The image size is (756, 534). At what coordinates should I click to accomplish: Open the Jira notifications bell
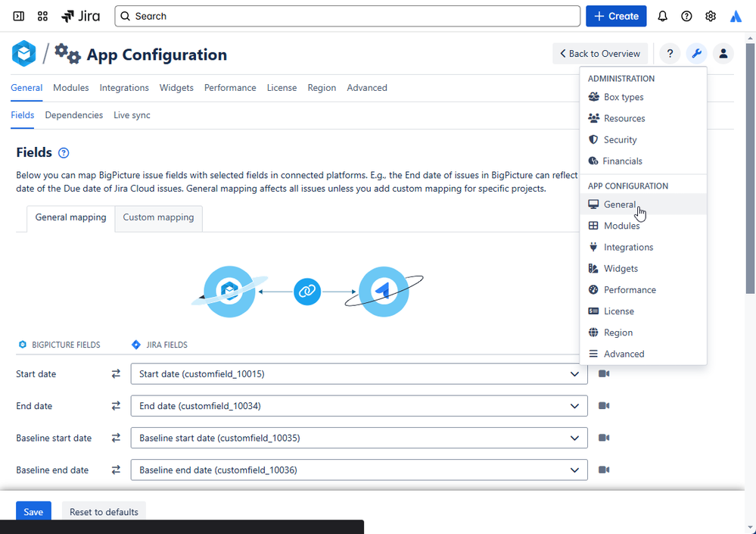coord(662,17)
